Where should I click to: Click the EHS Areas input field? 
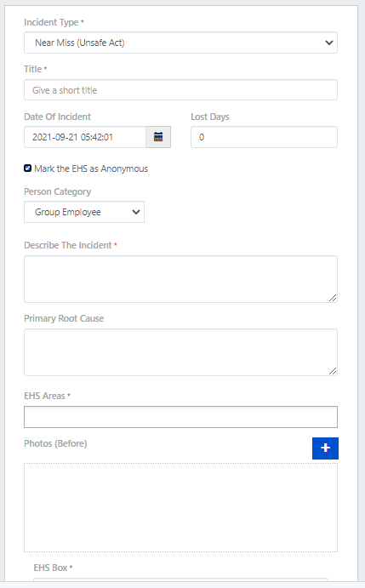[181, 417]
